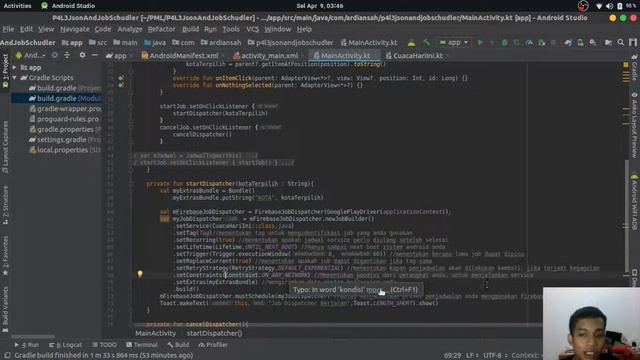Select gradle.properties file
The image size is (640, 360).
tap(65, 129)
